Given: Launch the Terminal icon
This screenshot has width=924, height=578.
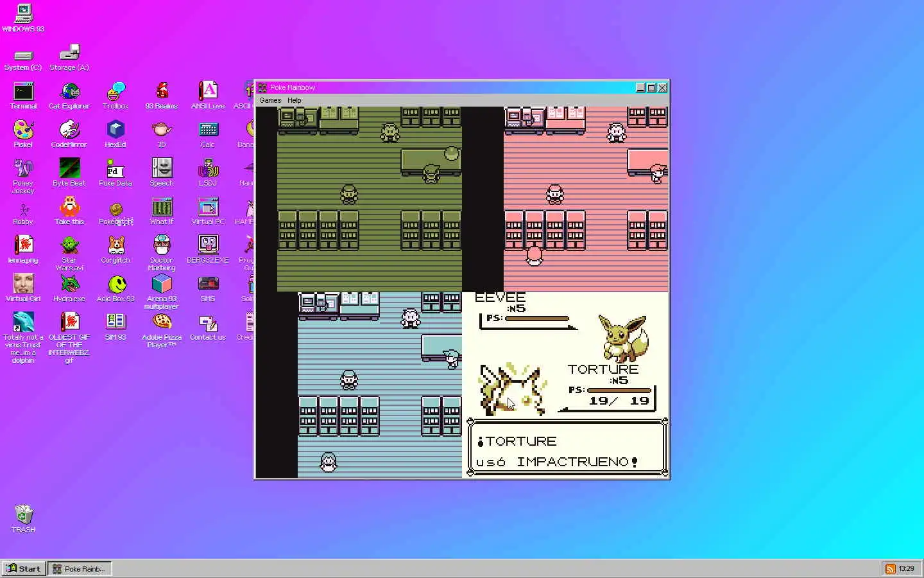Looking at the screenshot, I should tap(23, 96).
